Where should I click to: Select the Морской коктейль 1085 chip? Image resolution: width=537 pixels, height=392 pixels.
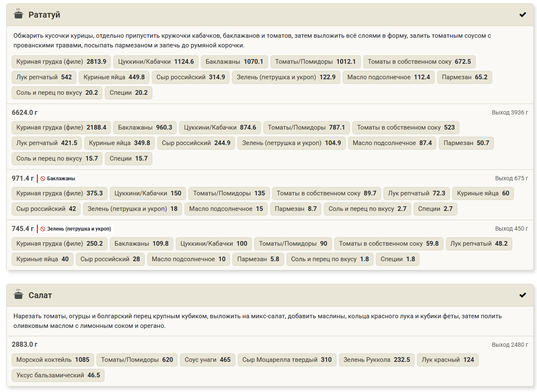click(53, 360)
